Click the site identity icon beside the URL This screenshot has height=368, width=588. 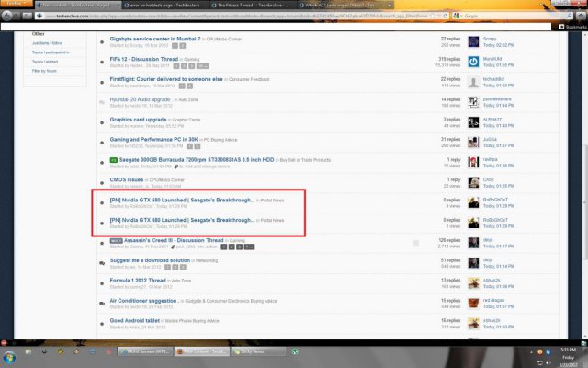pyautogui.click(x=40, y=16)
